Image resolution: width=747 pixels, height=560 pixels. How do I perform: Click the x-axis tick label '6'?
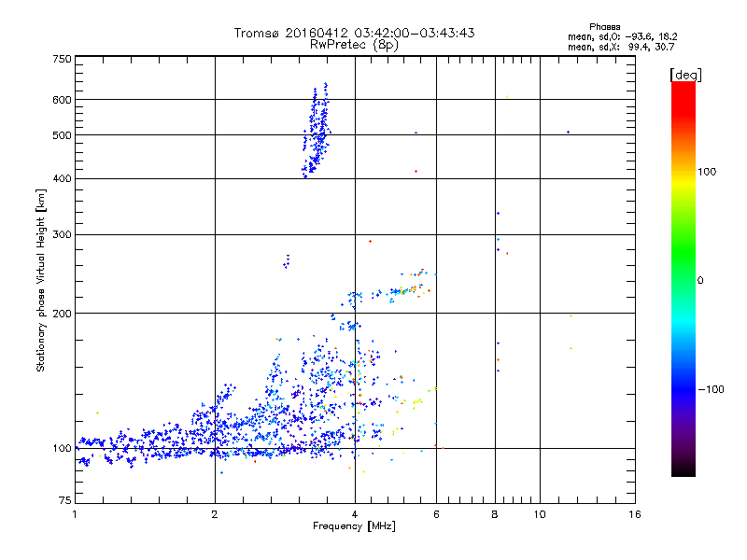[436, 514]
